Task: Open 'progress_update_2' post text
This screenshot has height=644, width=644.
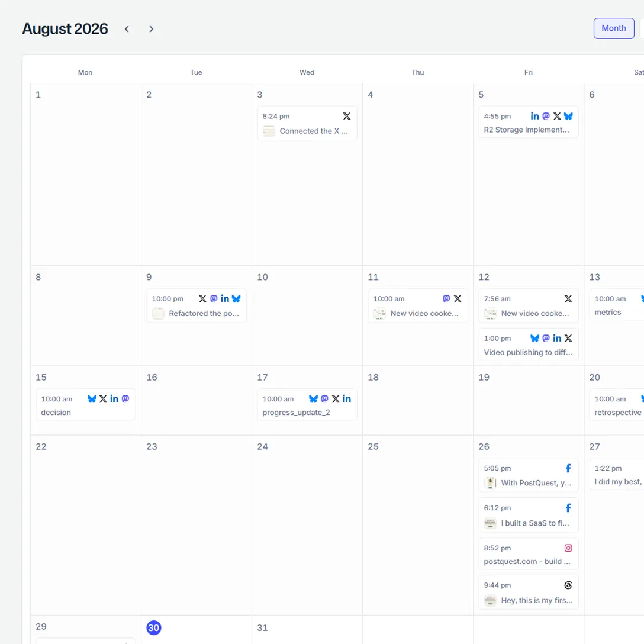Action: (296, 413)
